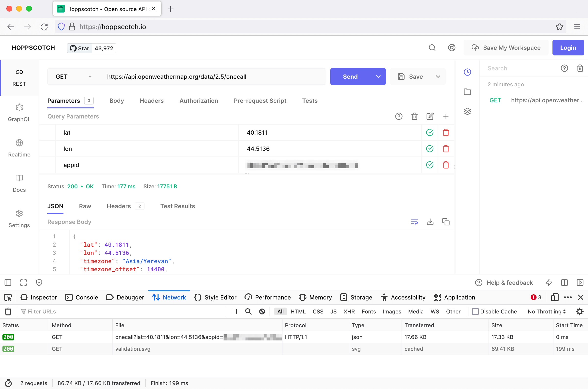The image size is (588, 389).
Task: Open the GET method dropdown
Action: [x=73, y=77]
